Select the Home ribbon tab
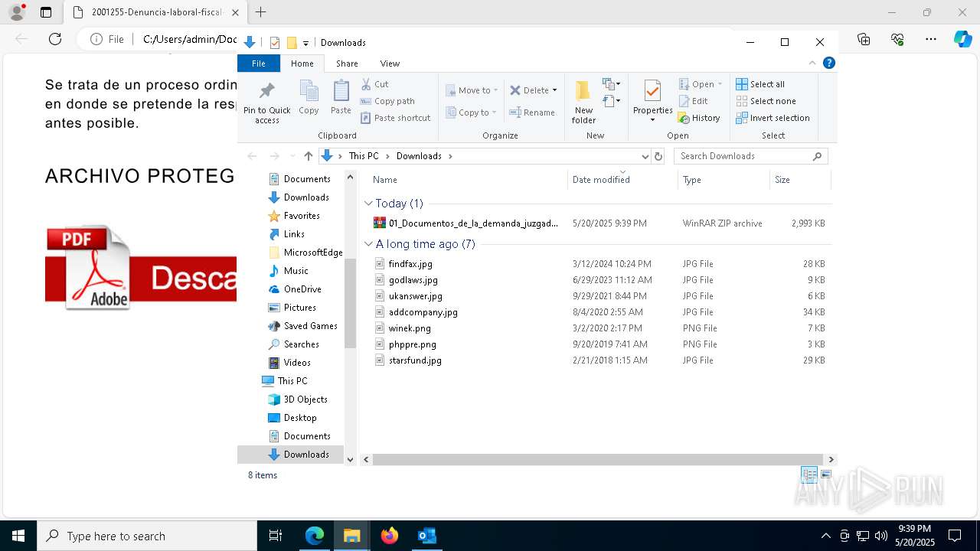980x551 pixels. 302,64
